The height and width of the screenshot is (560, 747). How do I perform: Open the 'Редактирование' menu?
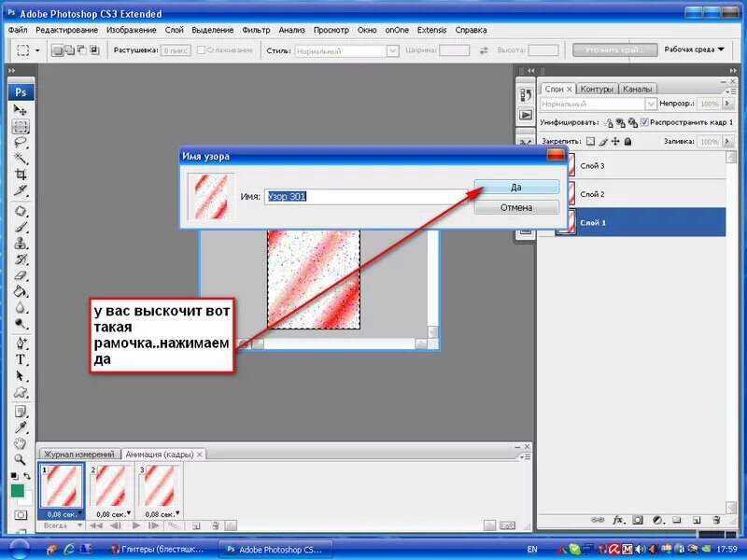(66, 30)
